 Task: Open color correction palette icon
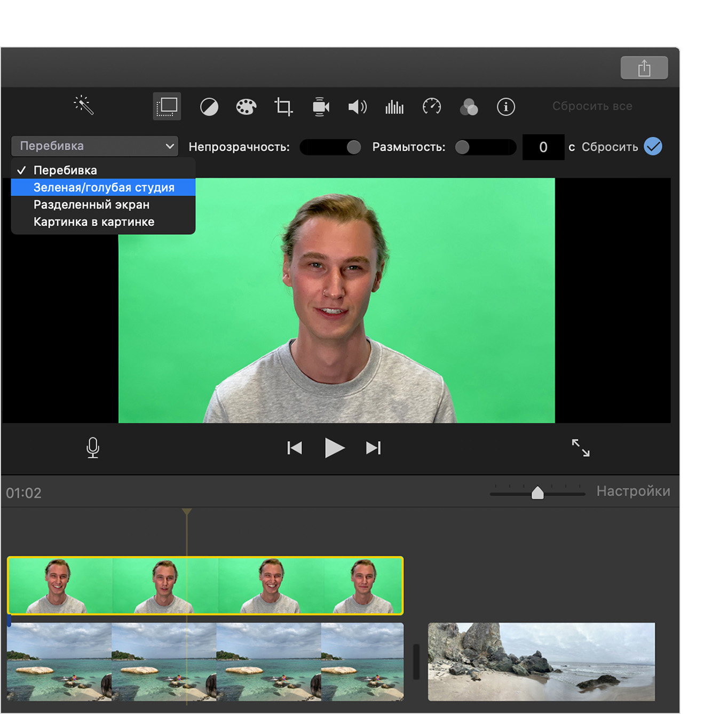[246, 107]
